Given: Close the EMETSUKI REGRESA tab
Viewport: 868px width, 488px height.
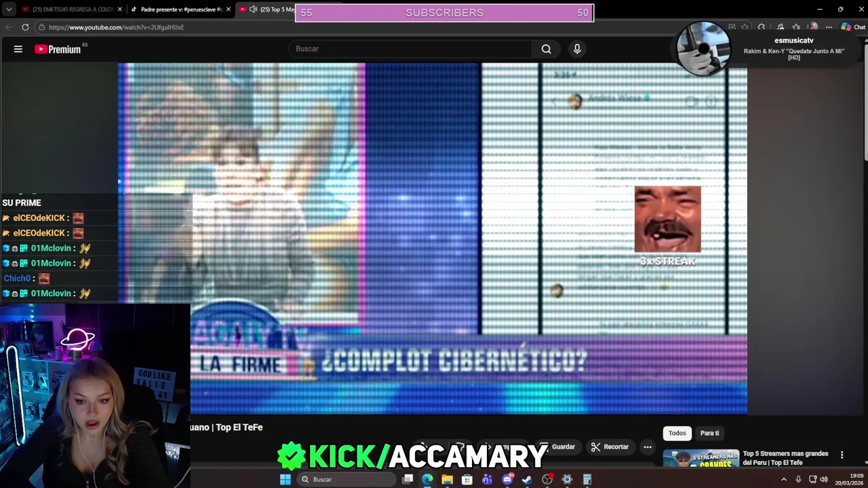Looking at the screenshot, I should [x=120, y=9].
